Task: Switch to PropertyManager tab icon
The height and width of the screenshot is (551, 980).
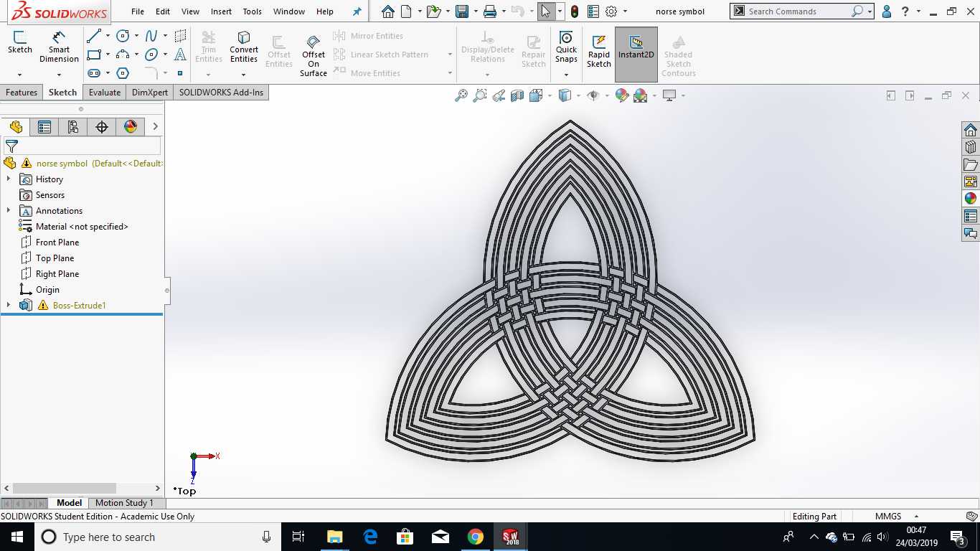Action: 44,127
